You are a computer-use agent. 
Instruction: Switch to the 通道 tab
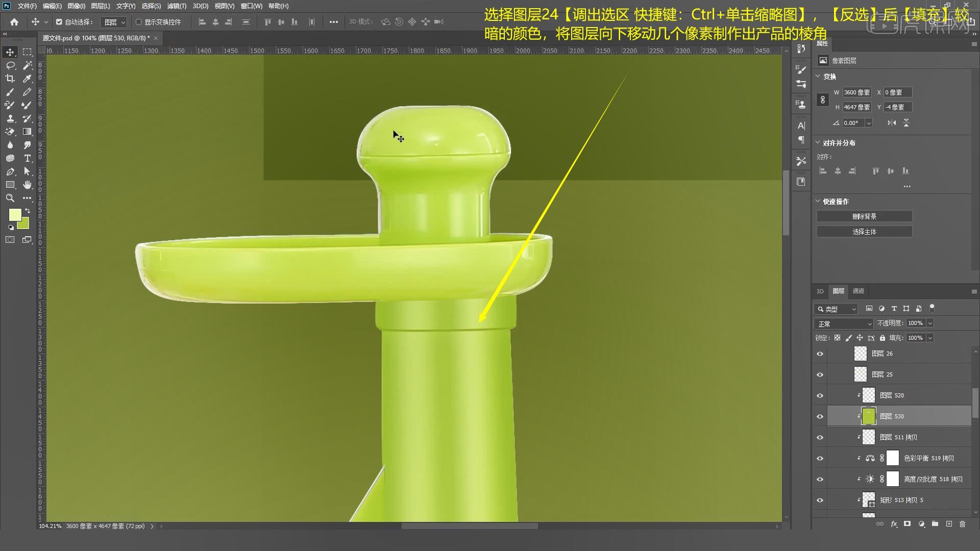tap(859, 291)
